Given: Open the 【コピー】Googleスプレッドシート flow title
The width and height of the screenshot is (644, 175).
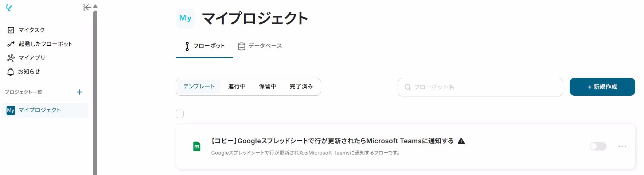Looking at the screenshot, I should tap(332, 141).
